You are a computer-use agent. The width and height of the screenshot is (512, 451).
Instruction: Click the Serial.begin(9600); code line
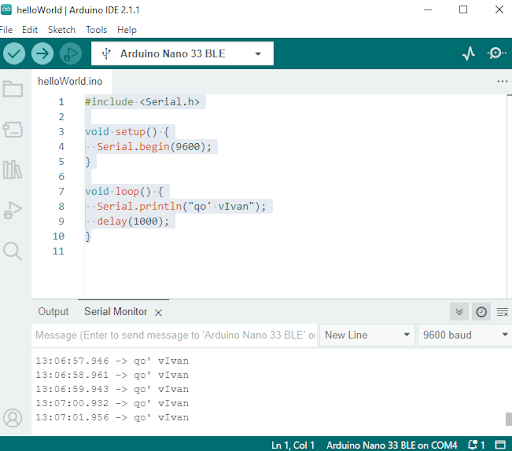[154, 146]
